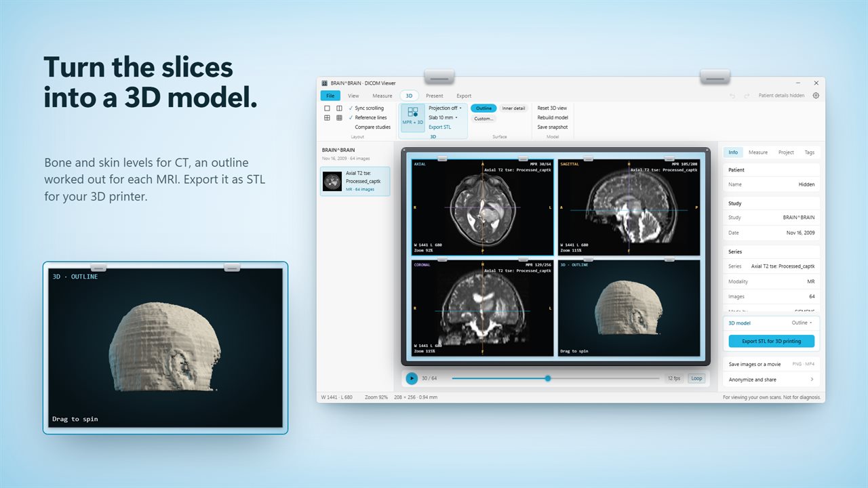
Task: Click the Redo arrow icon
Action: tap(747, 96)
